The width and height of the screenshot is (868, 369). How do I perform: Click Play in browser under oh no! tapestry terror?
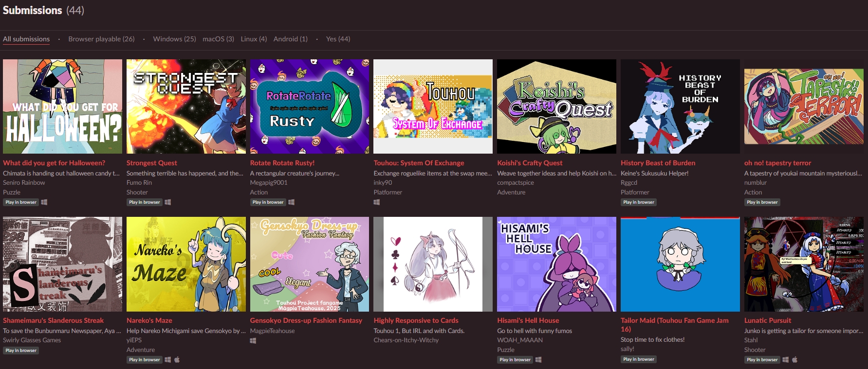pyautogui.click(x=762, y=202)
